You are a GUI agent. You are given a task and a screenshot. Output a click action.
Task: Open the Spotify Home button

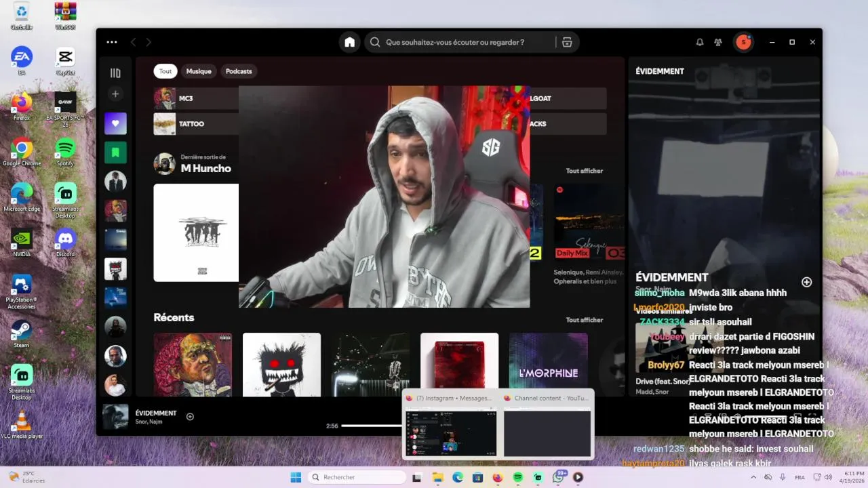tap(349, 42)
